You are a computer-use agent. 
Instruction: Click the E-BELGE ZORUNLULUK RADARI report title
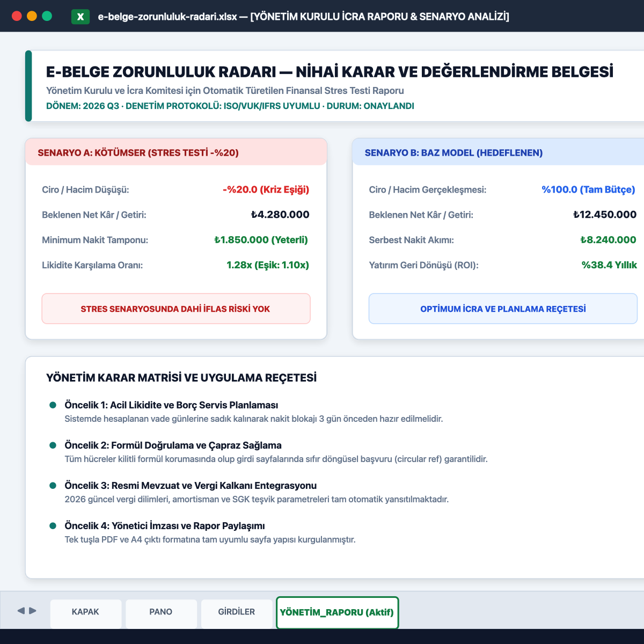point(330,72)
